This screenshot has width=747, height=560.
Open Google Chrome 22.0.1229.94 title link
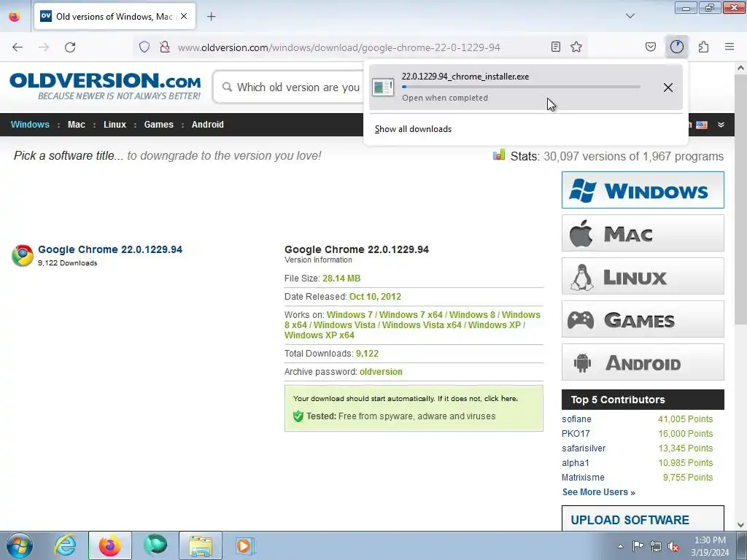[110, 249]
